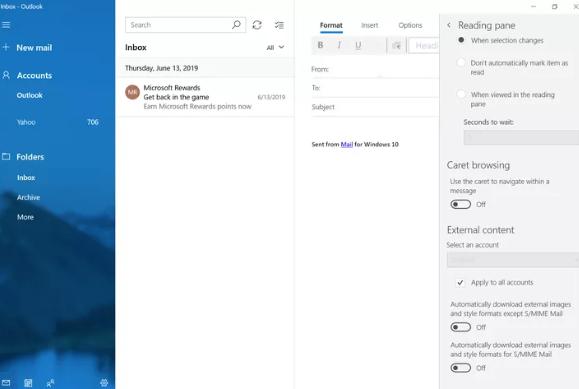Click the Accounts heading
Image resolution: width=579 pixels, height=389 pixels.
34,75
